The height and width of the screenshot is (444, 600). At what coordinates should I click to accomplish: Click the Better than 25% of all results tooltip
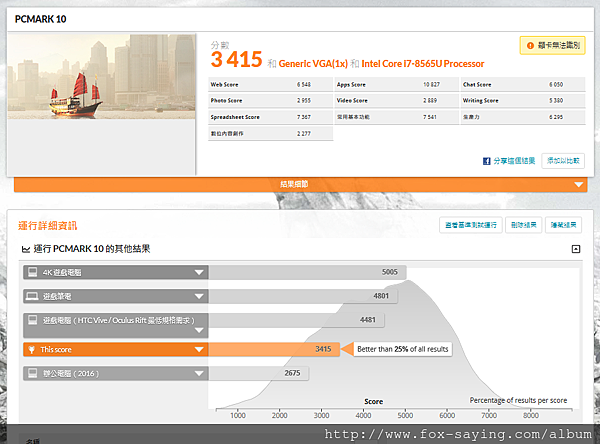click(403, 349)
